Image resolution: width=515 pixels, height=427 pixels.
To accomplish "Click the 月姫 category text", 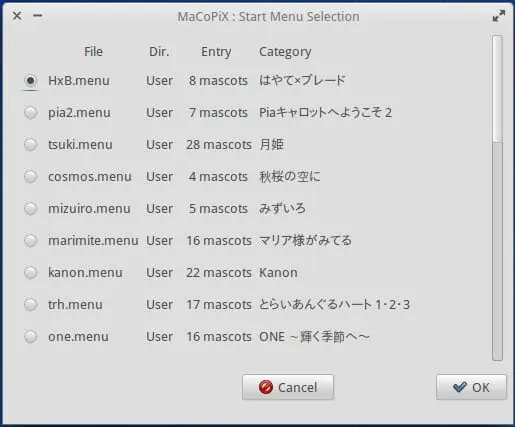I will [271, 145].
